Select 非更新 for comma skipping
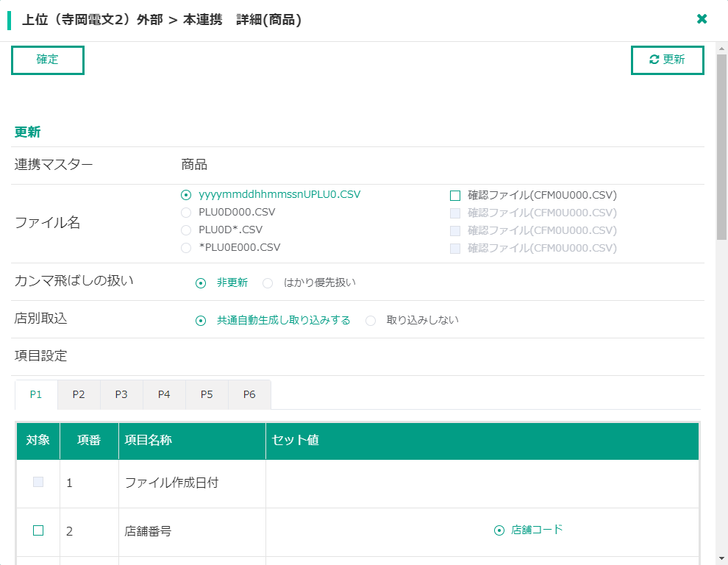Screen dimensions: 728x565 coord(201,283)
